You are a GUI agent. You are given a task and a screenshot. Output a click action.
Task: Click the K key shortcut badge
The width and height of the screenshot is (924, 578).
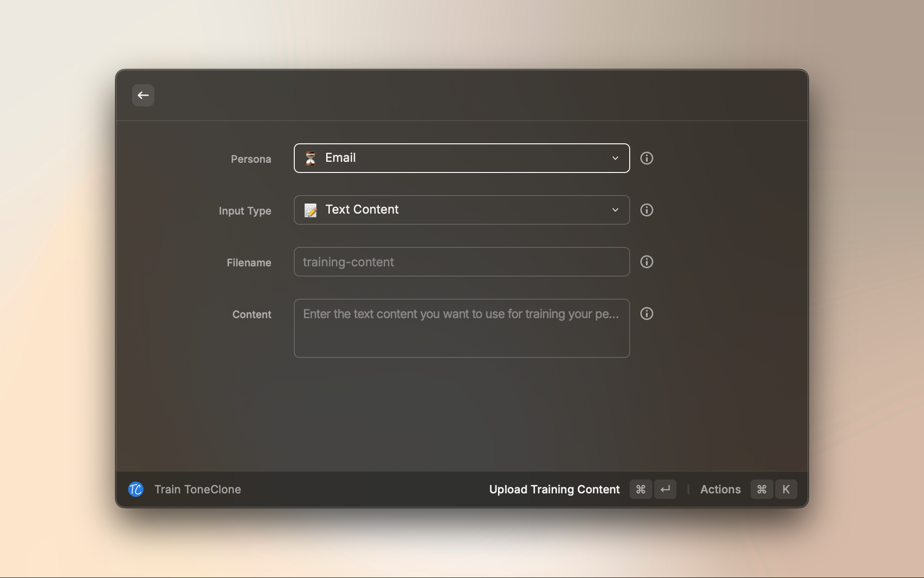[785, 489]
